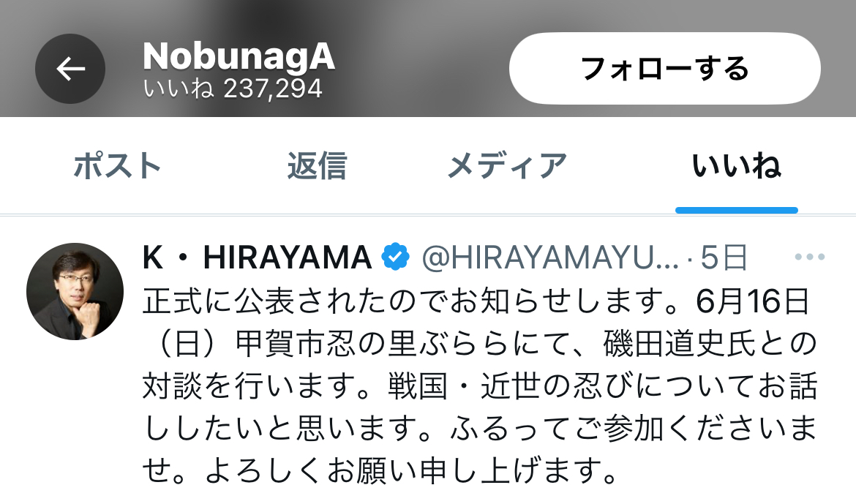Click the K・HIRAYAMA display name

coord(257,257)
